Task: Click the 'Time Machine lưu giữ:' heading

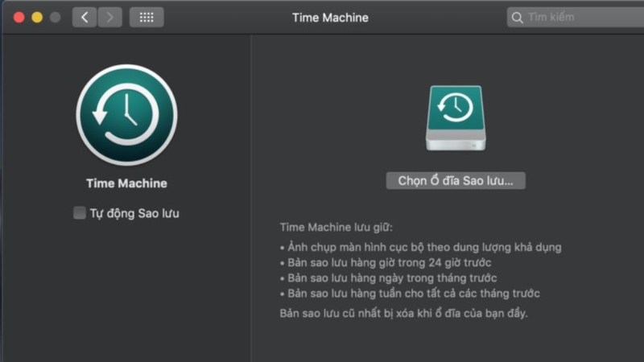Action: 336,228
